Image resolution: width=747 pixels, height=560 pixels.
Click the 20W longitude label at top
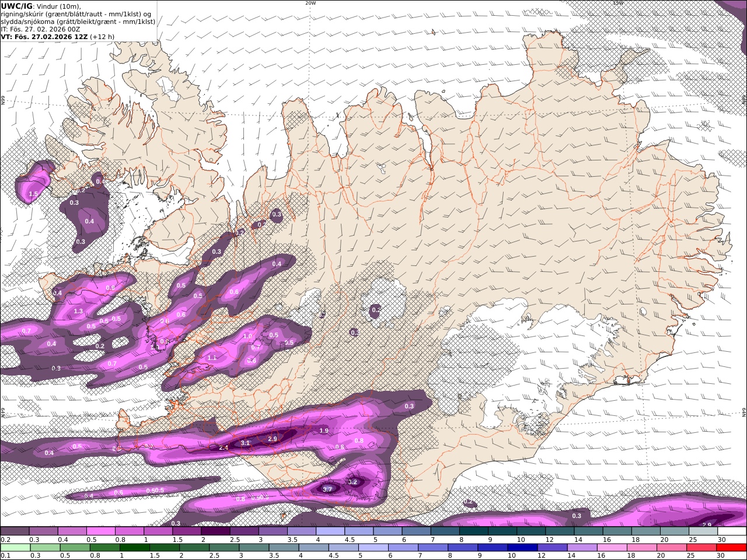(310, 3)
